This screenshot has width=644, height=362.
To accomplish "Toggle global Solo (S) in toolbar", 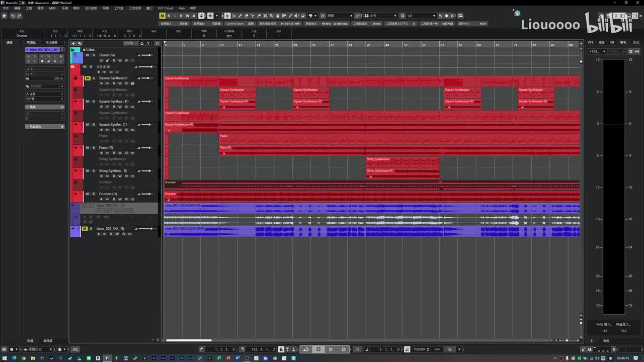I will [x=169, y=16].
